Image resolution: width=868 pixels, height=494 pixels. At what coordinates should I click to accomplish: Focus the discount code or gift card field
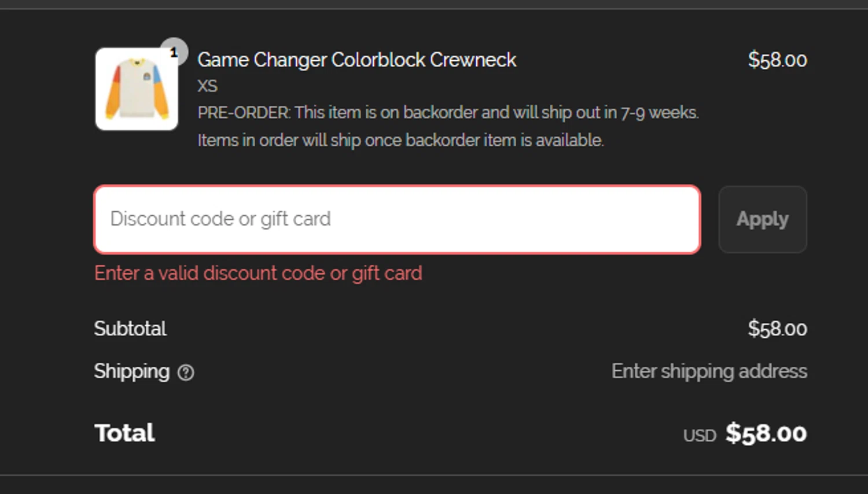(x=397, y=219)
